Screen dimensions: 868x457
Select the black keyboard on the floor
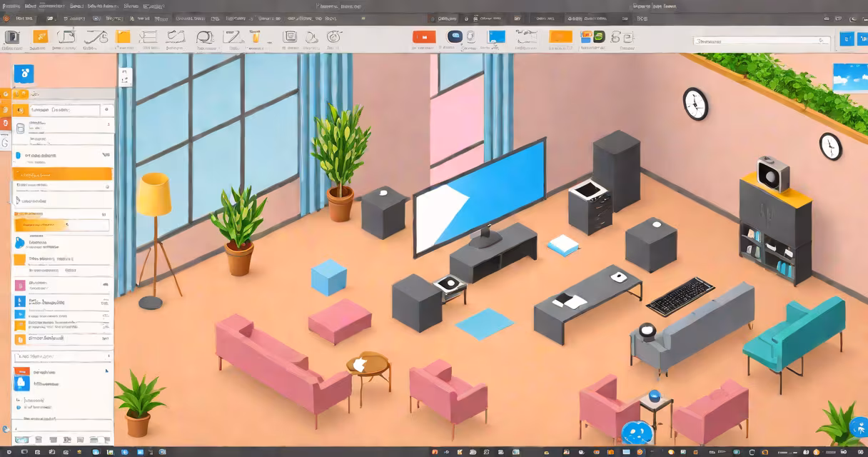point(680,296)
